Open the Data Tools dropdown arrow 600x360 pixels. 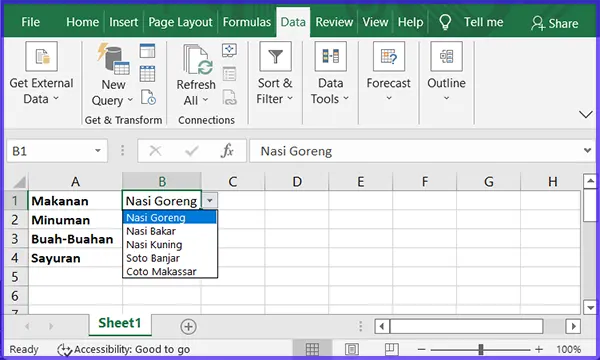(x=346, y=98)
